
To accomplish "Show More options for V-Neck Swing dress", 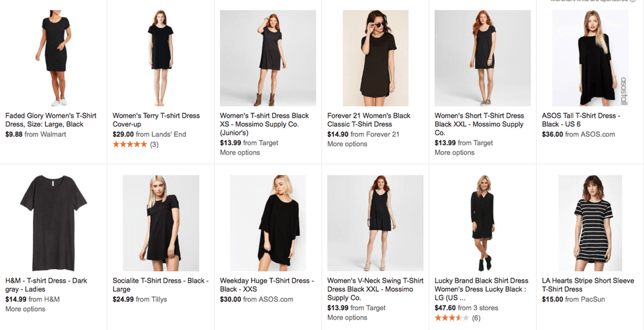I will point(347,318).
